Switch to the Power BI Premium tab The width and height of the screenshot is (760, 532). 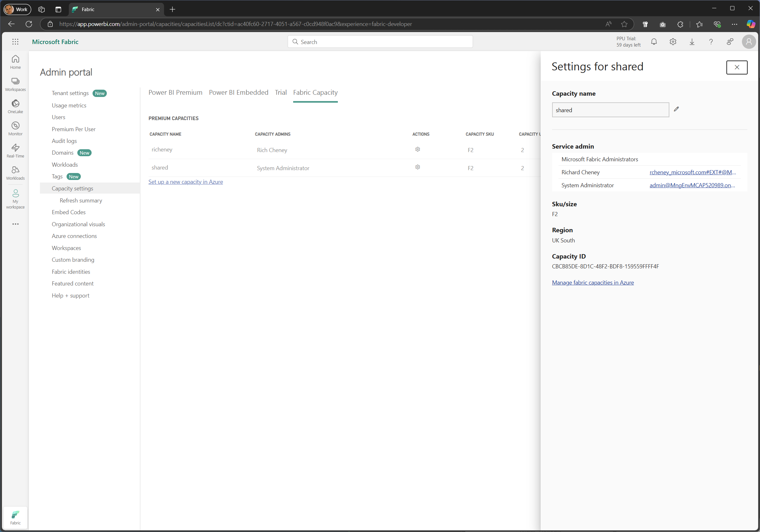tap(175, 92)
